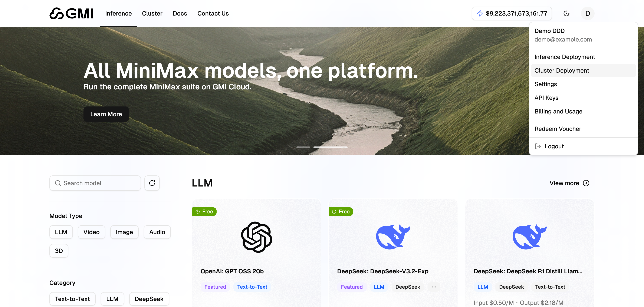644x307 pixels.
Task: Click the refresh icon beside search
Action: click(152, 183)
